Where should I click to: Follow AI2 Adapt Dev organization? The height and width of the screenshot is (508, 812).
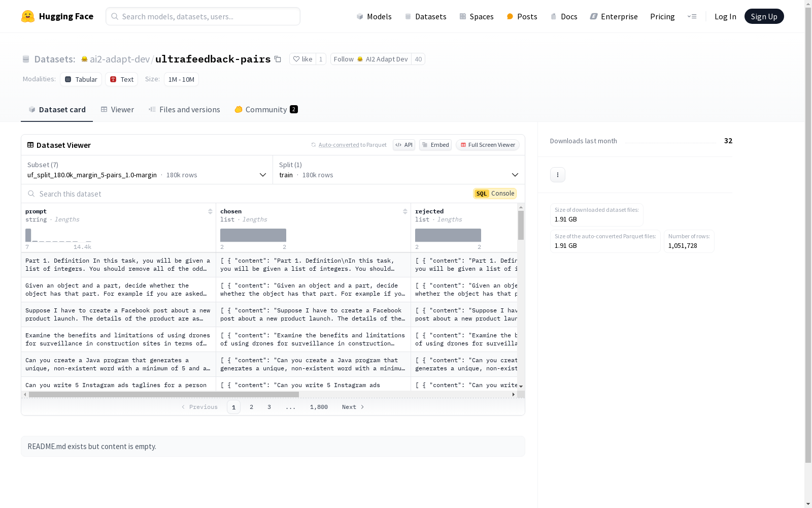[x=371, y=59]
